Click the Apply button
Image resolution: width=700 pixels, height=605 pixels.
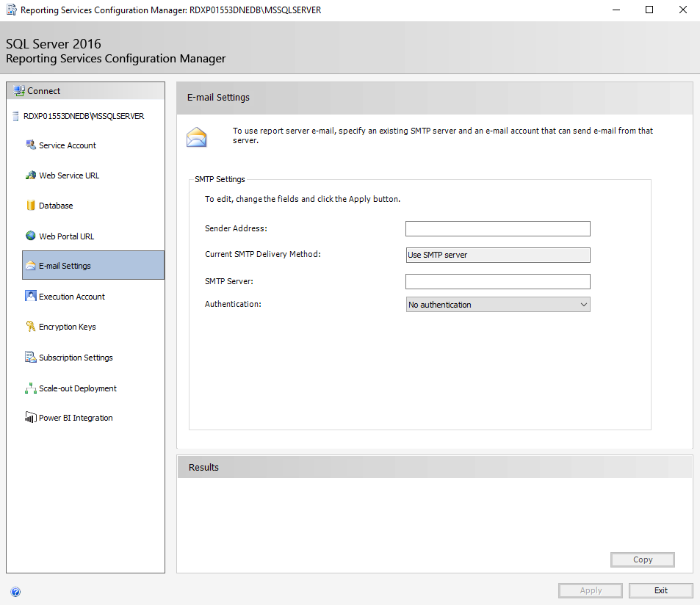590,590
